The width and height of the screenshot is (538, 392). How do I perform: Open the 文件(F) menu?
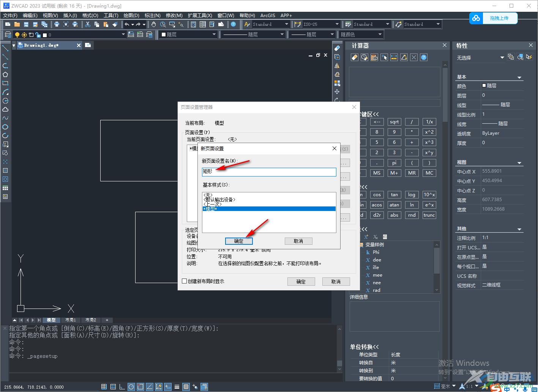(x=10, y=16)
